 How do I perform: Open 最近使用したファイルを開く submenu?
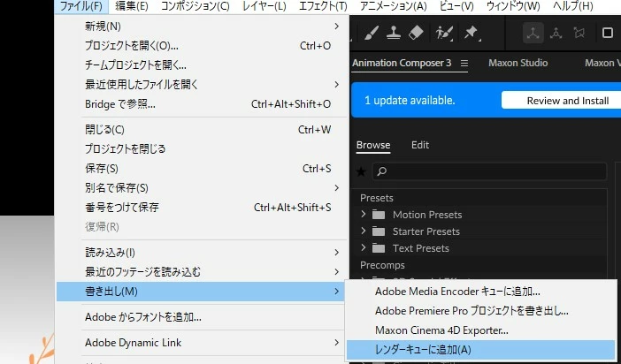201,85
